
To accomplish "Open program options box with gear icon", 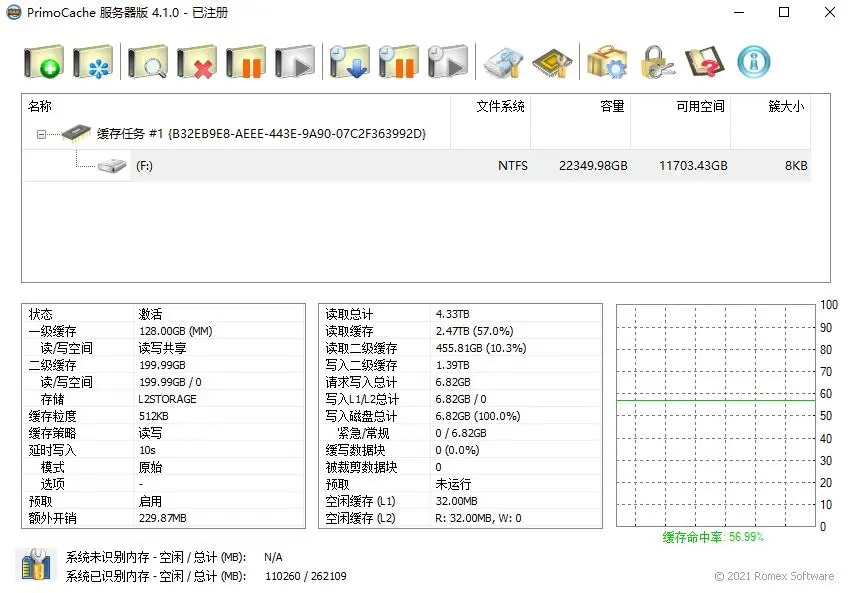I will click(606, 62).
